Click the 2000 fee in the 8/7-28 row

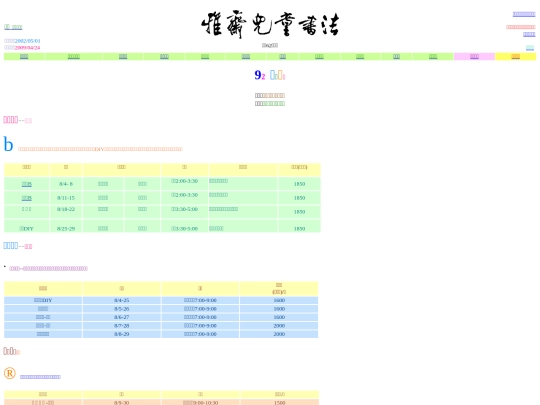coord(279,326)
